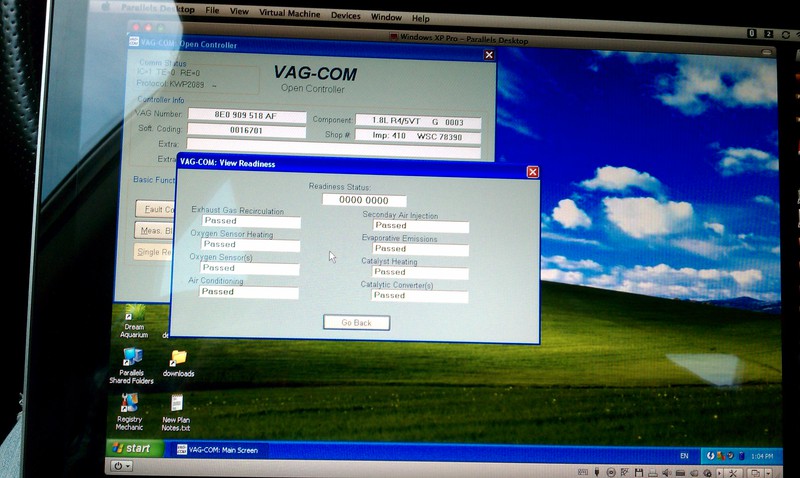This screenshot has height=478, width=800.
Task: Open the Help menu
Action: click(x=420, y=18)
